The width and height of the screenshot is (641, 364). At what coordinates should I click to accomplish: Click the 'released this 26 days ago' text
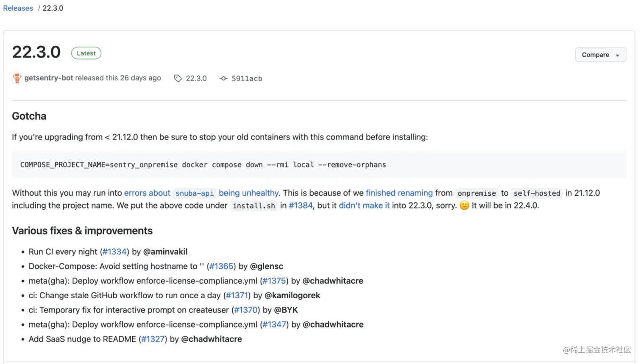[118, 78]
